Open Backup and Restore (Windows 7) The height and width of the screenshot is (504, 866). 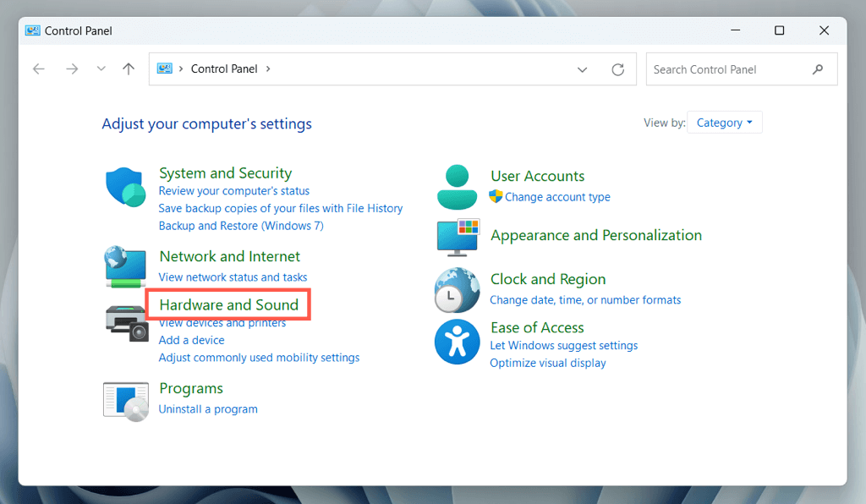241,226
